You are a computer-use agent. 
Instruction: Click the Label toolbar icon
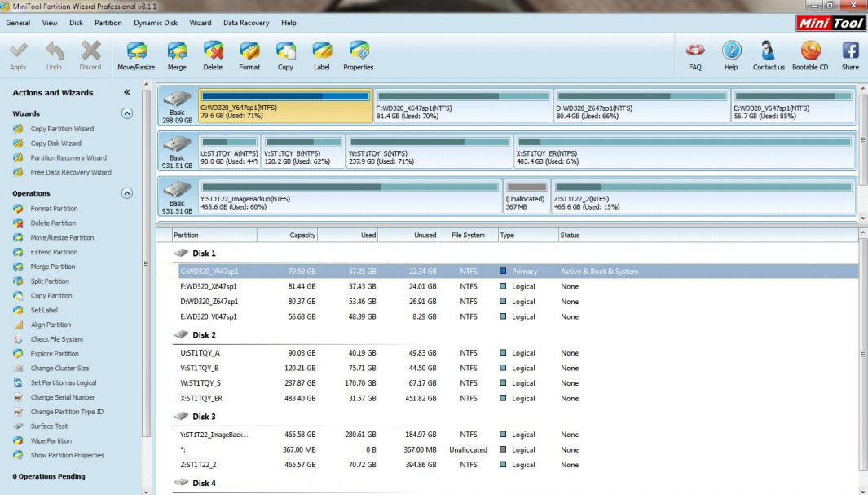(321, 51)
